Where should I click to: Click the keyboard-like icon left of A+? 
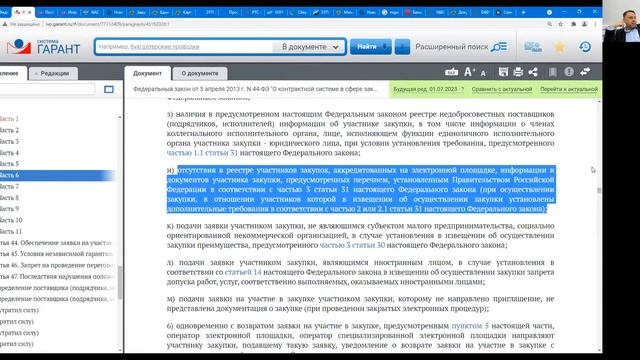pyautogui.click(x=451, y=72)
